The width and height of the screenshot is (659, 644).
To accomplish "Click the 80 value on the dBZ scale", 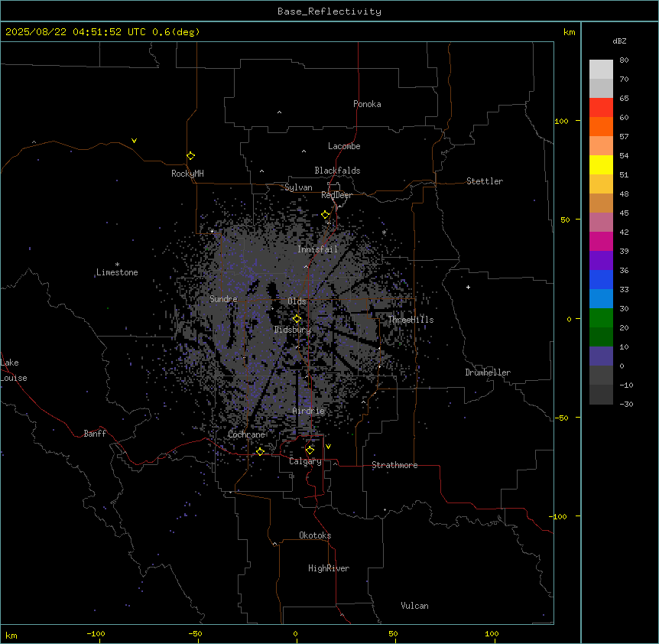I will (624, 60).
